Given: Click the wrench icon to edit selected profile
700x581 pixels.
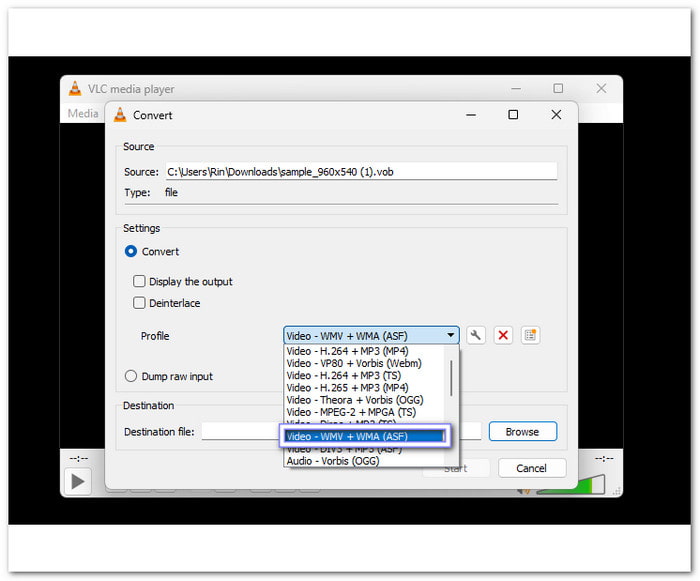Looking at the screenshot, I should pyautogui.click(x=476, y=335).
